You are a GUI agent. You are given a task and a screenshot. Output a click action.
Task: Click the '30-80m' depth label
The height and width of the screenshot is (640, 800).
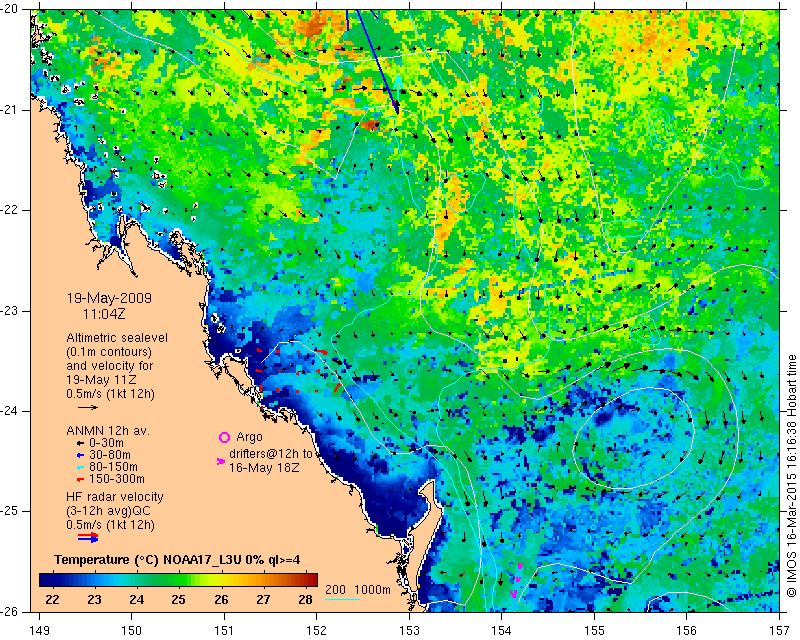tap(110, 455)
